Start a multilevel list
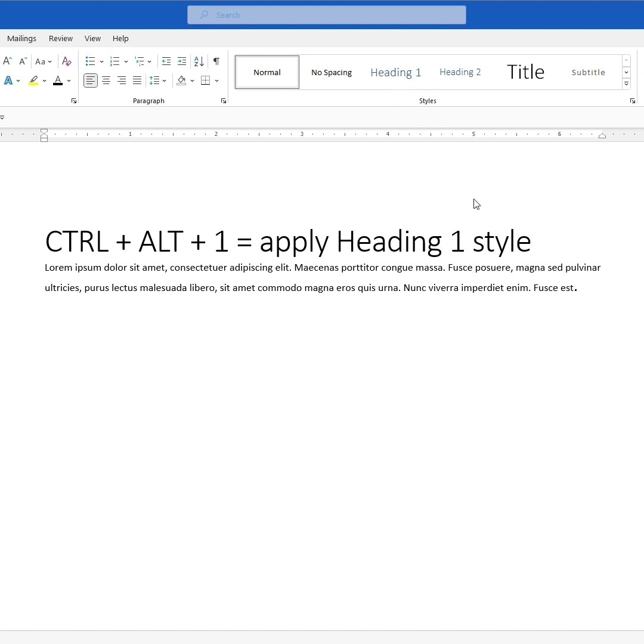Screen dimensions: 644x644 click(140, 61)
